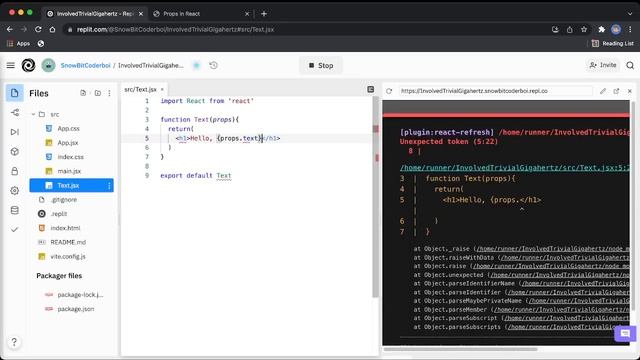Open Chrome three-dot menu
Viewport: 640px width, 360px height.
[x=630, y=29]
